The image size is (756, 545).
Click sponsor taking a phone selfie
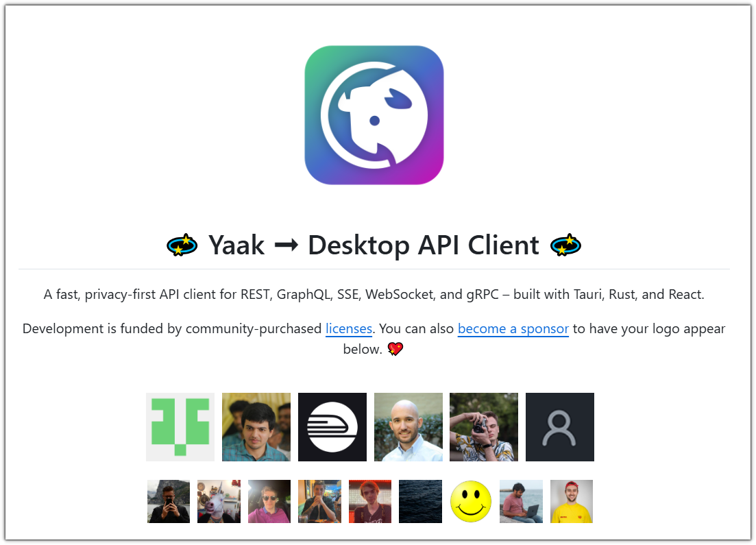(x=169, y=502)
